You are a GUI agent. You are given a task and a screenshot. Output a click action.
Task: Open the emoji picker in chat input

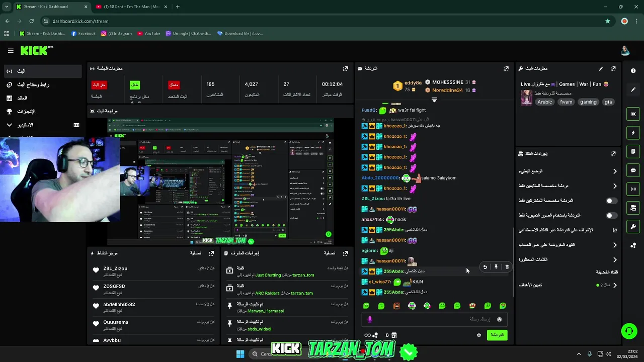tap(499, 319)
